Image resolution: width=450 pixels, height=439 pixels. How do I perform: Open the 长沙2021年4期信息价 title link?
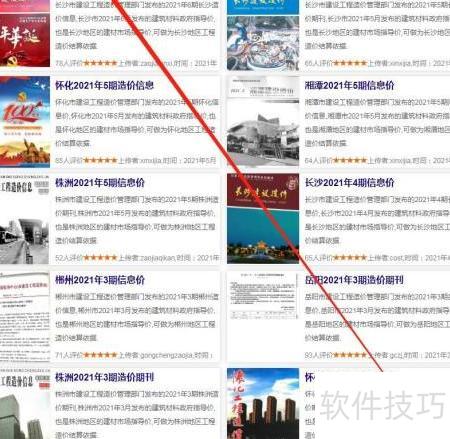(349, 183)
